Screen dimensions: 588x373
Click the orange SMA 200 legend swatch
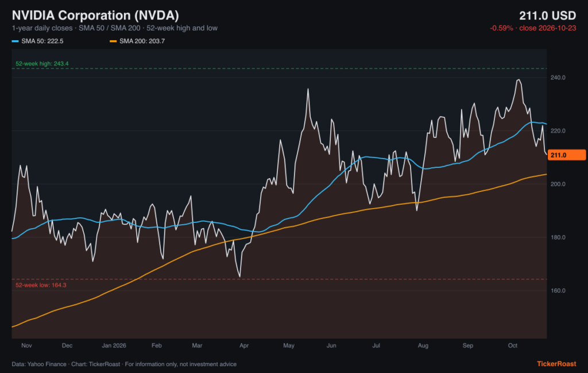pos(113,41)
